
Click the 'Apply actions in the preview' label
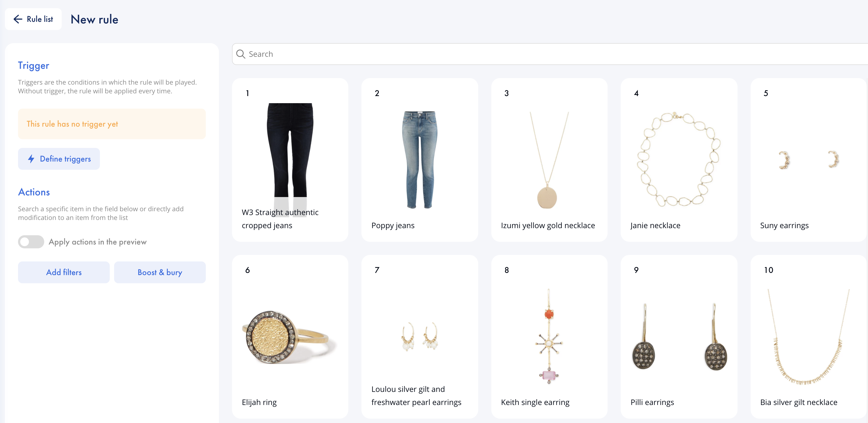[x=98, y=242]
